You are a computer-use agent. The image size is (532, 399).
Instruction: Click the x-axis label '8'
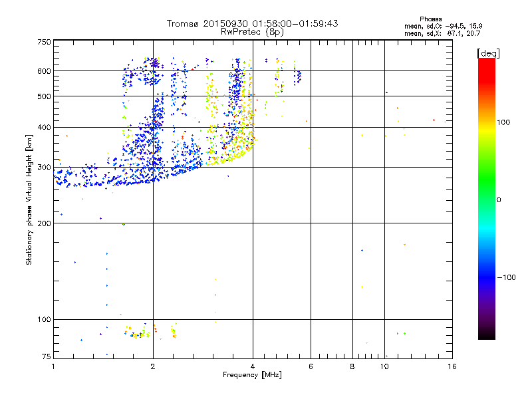(352, 366)
